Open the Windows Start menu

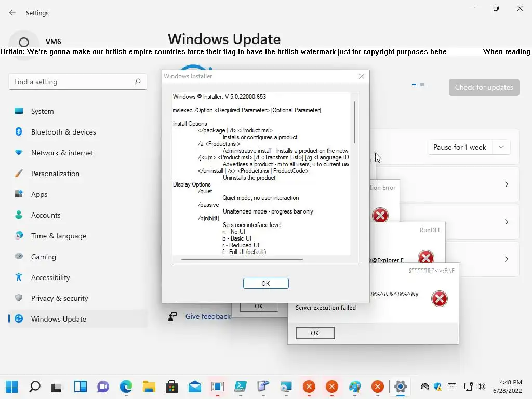coord(12,387)
